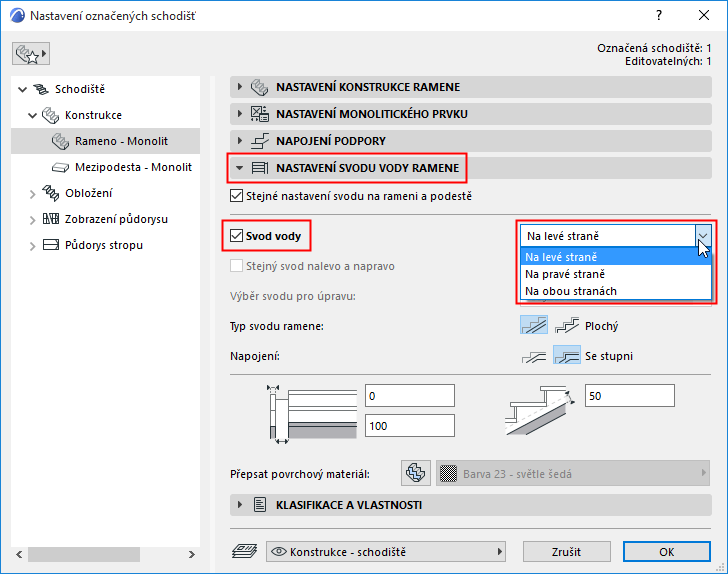This screenshot has width=728, height=574.
Task: Click the tree panel scroll left arrow
Action: [x=19, y=554]
